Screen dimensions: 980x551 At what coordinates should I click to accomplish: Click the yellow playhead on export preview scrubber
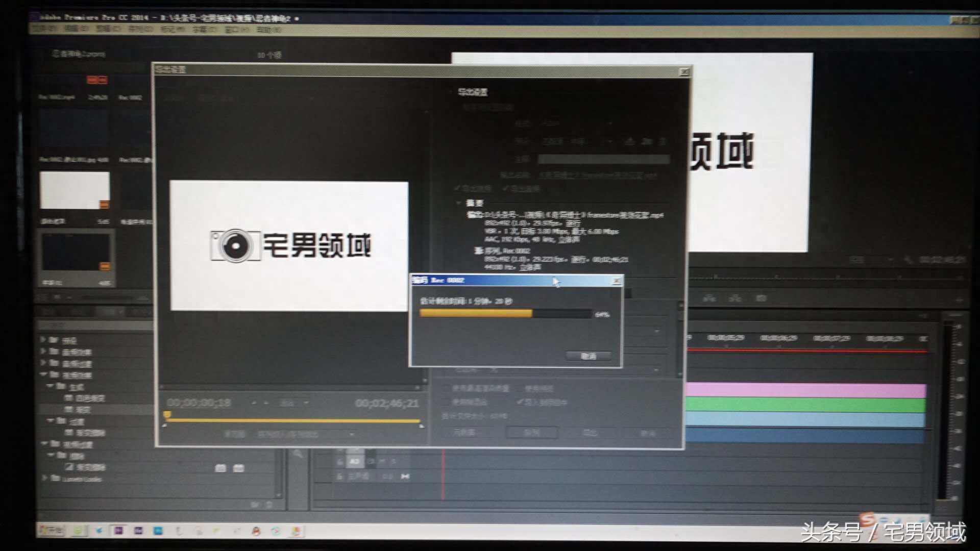[167, 415]
